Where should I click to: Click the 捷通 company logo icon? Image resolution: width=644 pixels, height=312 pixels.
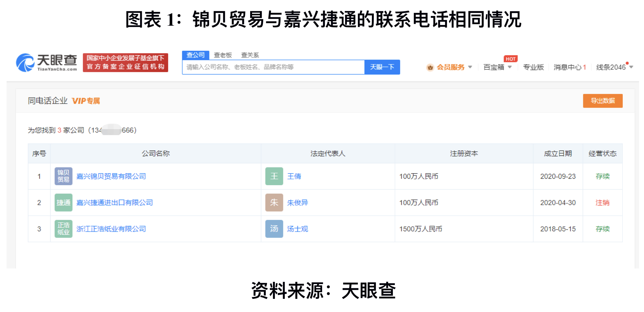tap(64, 203)
